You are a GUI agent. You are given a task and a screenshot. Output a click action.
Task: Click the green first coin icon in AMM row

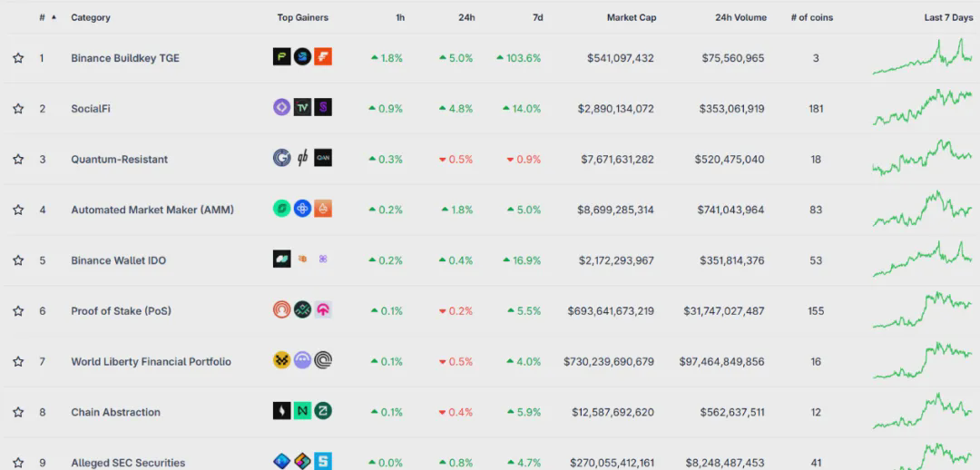point(281,209)
